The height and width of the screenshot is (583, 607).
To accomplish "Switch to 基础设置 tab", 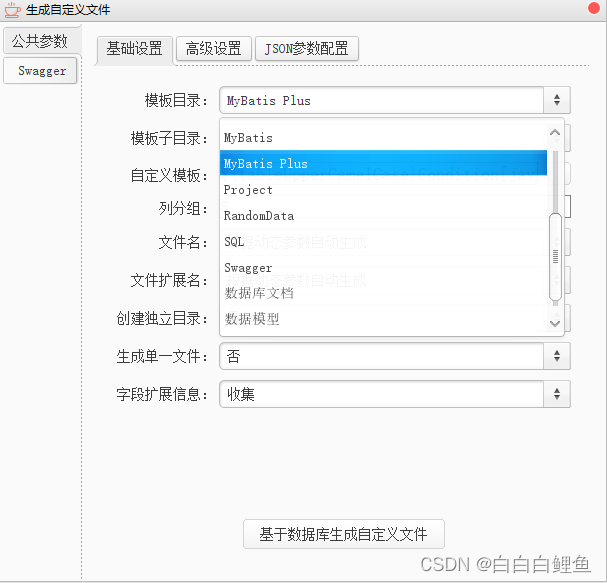I will 134,49.
